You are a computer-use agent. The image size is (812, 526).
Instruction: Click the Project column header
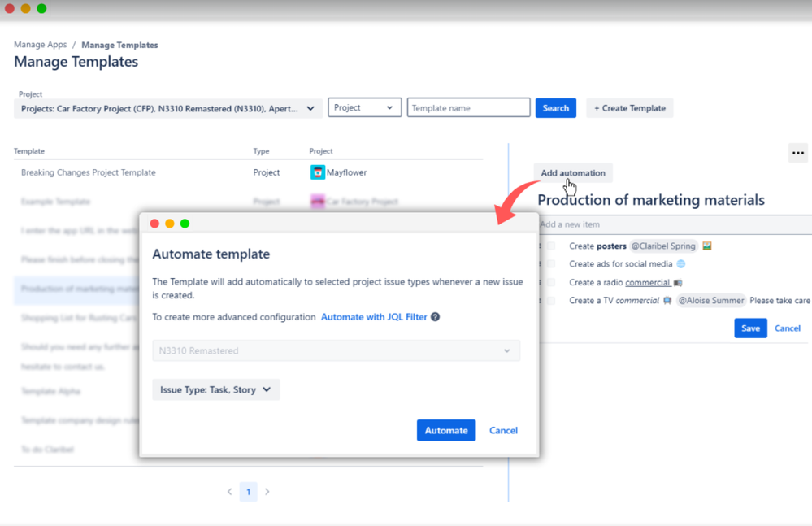tap(321, 151)
